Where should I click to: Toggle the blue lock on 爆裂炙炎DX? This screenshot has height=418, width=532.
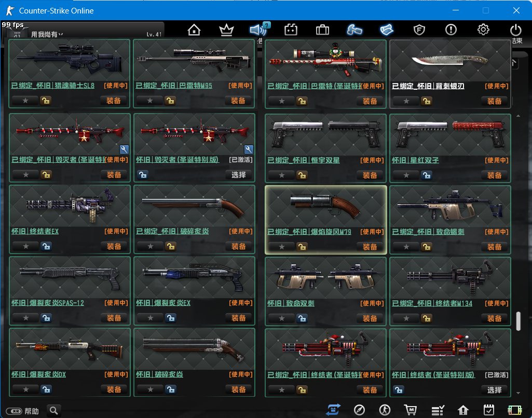tap(46, 389)
